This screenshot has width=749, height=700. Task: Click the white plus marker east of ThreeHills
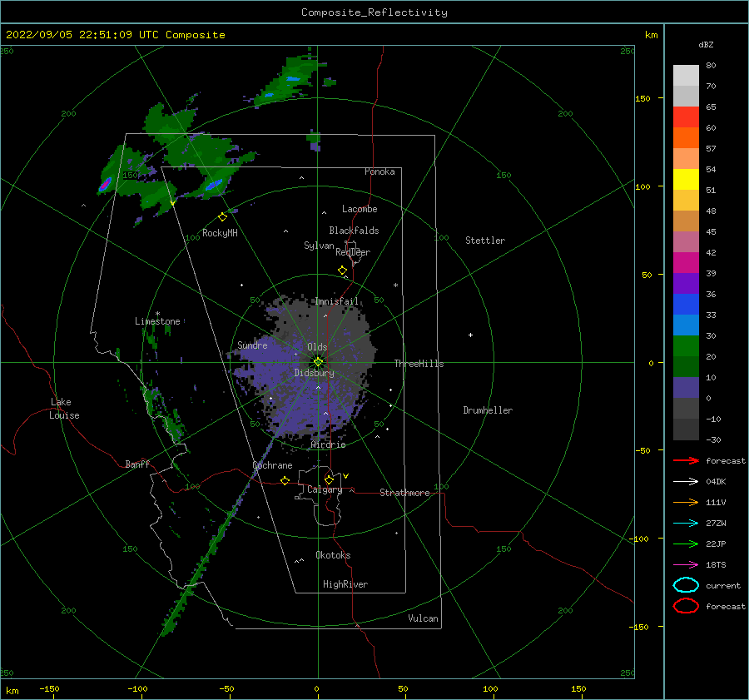pyautogui.click(x=470, y=335)
